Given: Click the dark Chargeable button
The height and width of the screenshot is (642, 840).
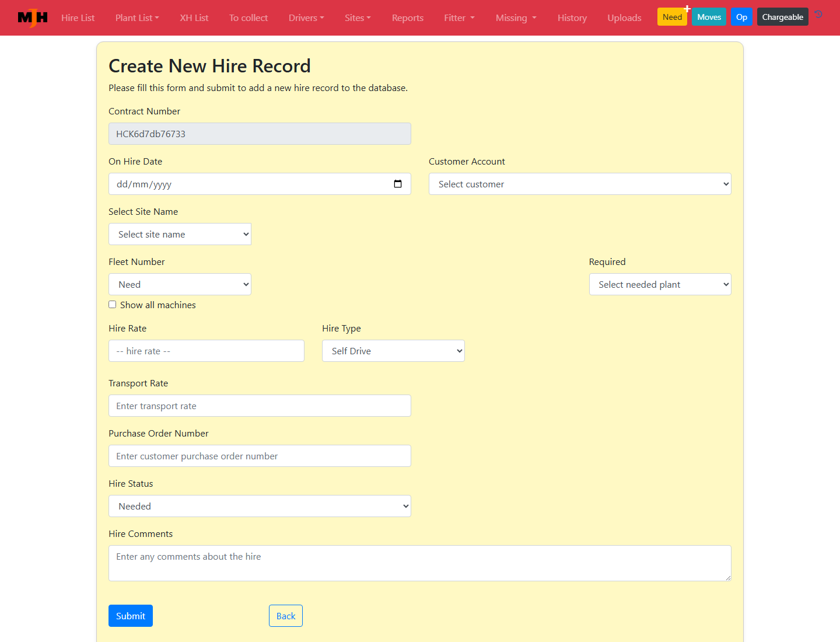Looking at the screenshot, I should click(x=783, y=17).
